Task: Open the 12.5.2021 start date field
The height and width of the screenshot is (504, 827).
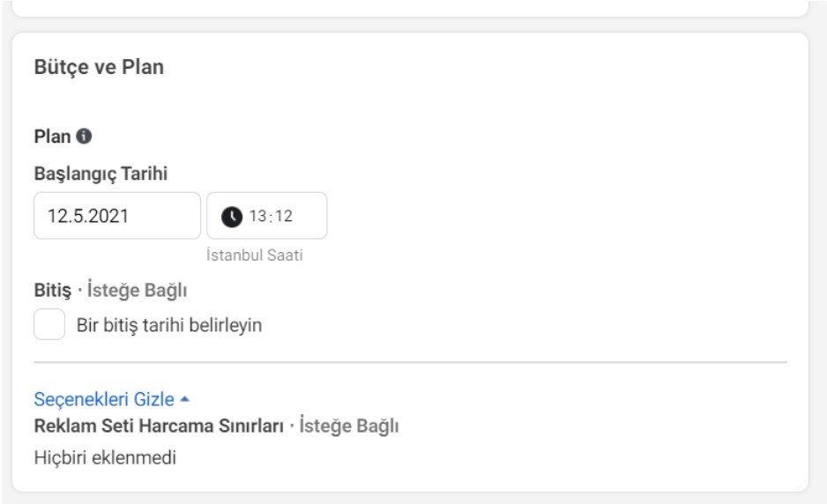Action: tap(117, 216)
